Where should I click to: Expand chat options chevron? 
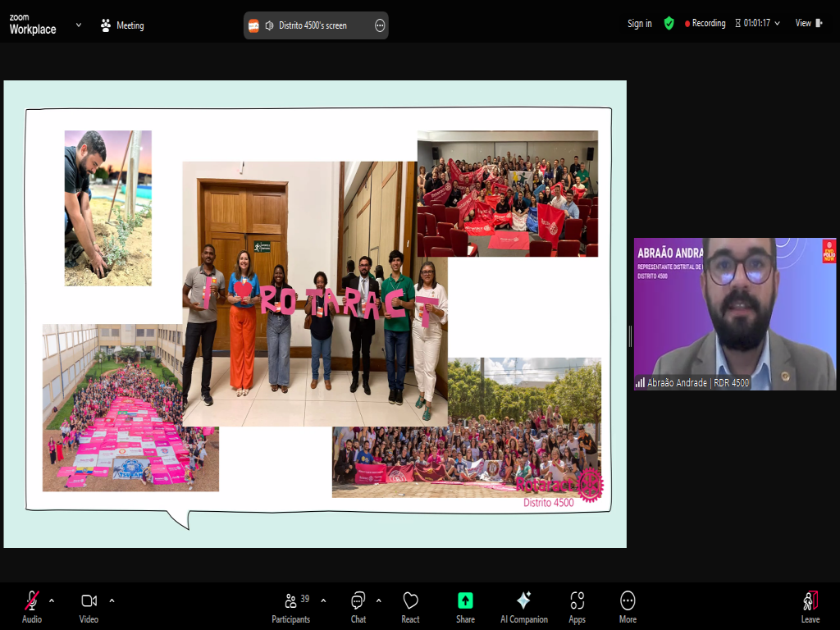pyautogui.click(x=378, y=600)
